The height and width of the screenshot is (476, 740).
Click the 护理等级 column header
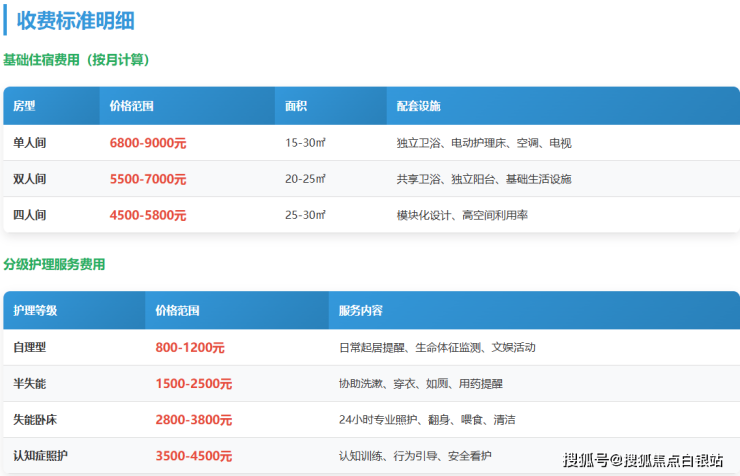point(35,310)
